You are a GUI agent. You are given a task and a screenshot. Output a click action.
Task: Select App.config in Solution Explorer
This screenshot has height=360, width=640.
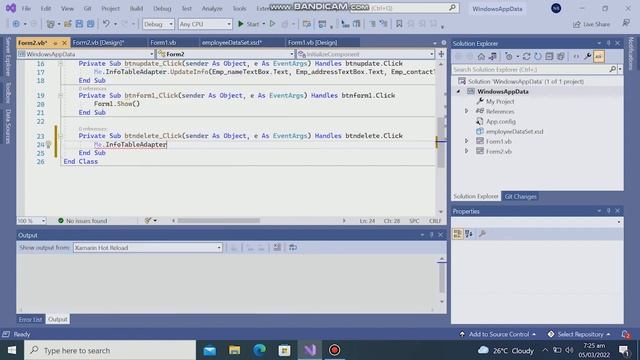tap(500, 122)
